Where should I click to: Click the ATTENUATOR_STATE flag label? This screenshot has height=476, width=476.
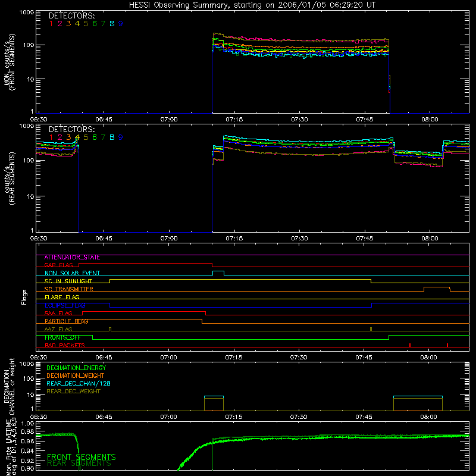click(x=72, y=258)
